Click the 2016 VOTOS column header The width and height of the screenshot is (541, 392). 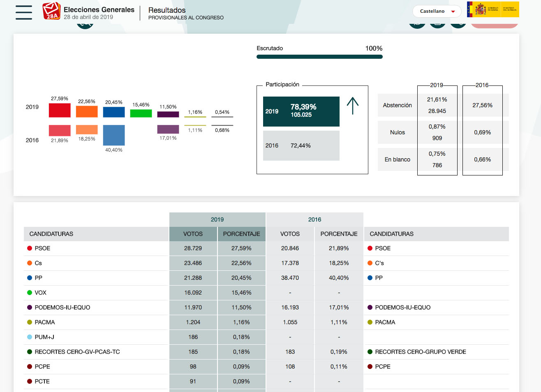click(290, 234)
